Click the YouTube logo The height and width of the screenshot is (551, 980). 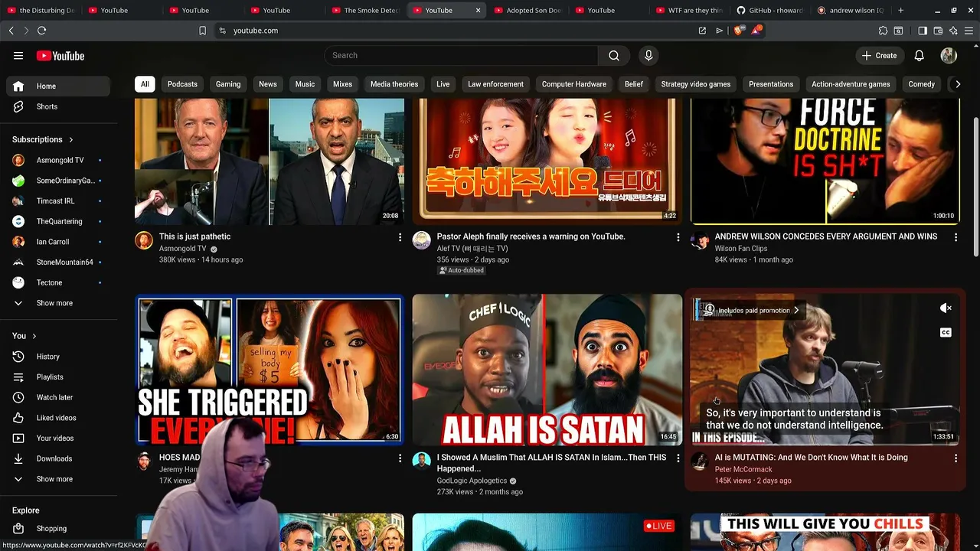(60, 56)
